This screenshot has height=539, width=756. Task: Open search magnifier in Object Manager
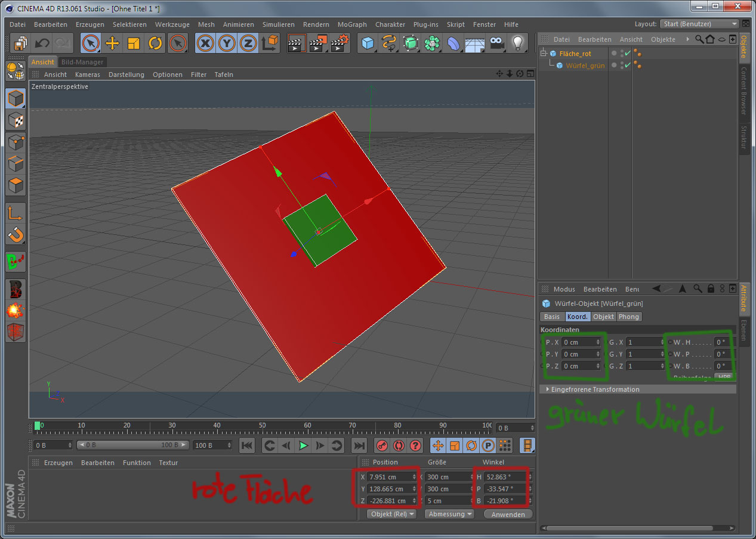pos(699,39)
